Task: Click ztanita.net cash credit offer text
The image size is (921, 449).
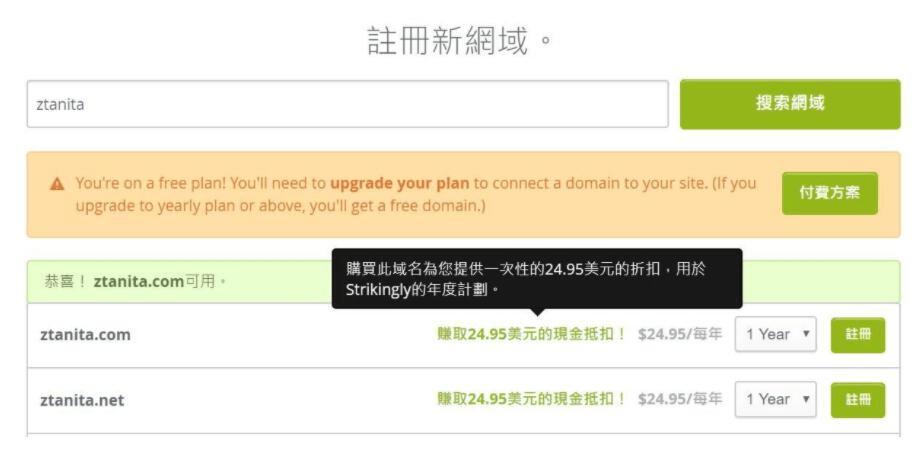Action: (x=532, y=400)
